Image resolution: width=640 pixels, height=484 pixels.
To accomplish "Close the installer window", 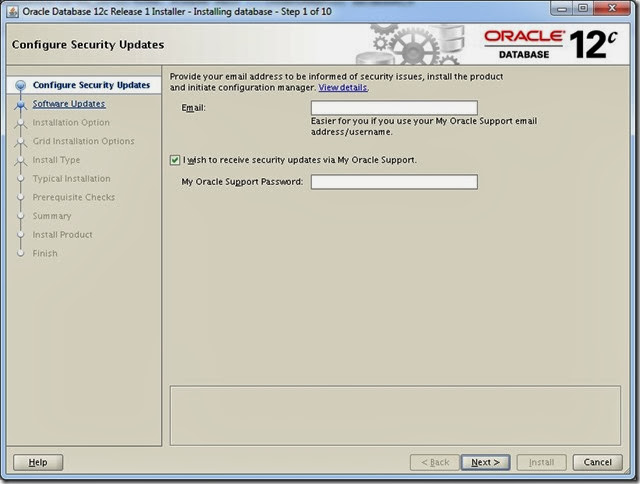I will 612,9.
